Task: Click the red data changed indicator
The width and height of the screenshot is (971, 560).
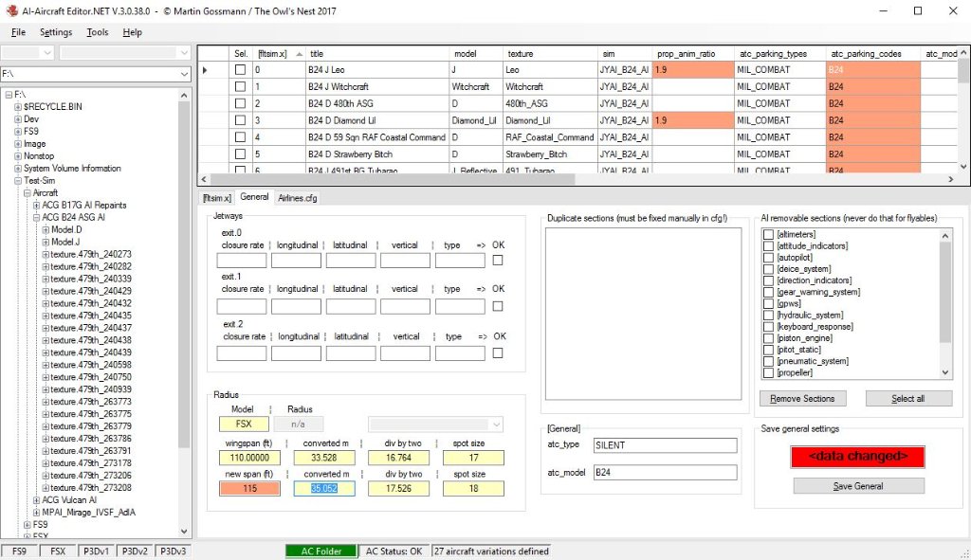Action: click(858, 457)
